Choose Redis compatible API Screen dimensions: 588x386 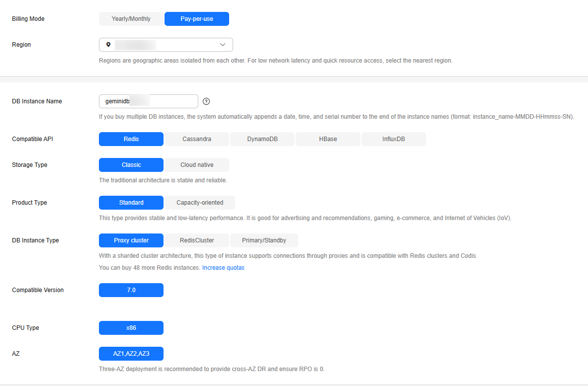click(x=131, y=139)
